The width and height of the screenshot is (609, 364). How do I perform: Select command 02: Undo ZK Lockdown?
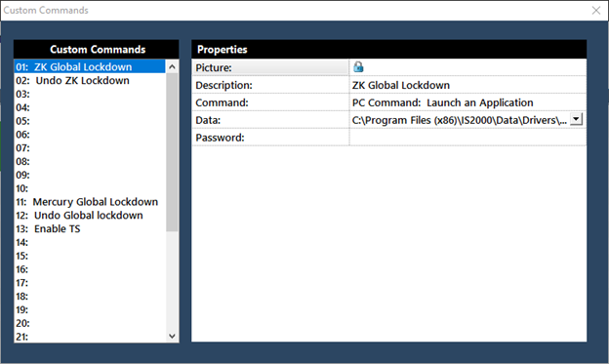click(x=90, y=80)
